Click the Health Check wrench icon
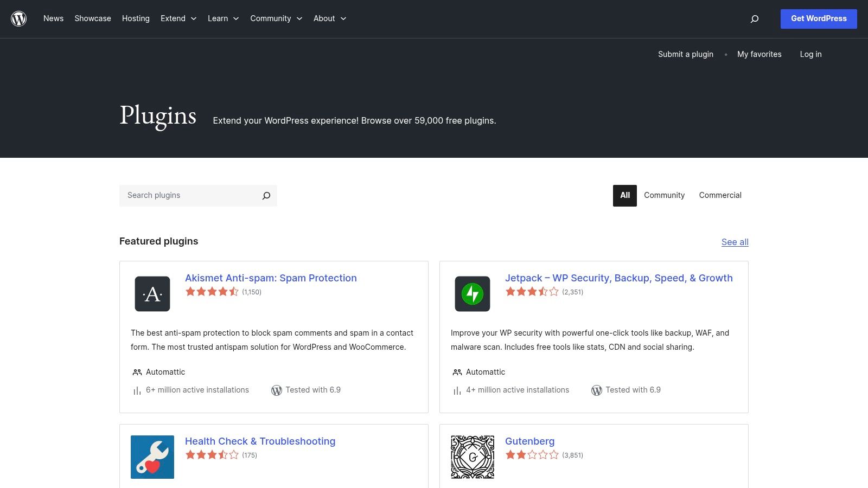Viewport: 868px width, 488px height. [x=152, y=457]
